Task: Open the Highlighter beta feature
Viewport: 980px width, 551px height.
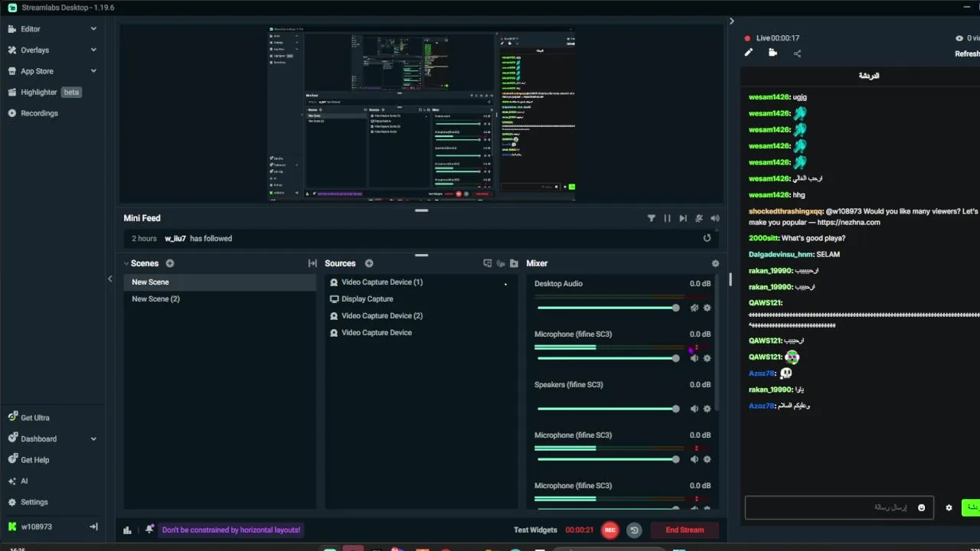Action: coord(44,92)
